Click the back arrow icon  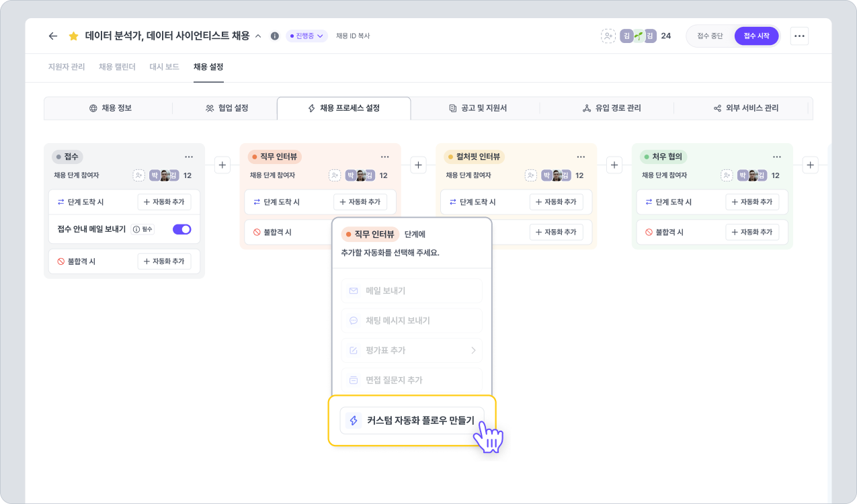pos(53,36)
